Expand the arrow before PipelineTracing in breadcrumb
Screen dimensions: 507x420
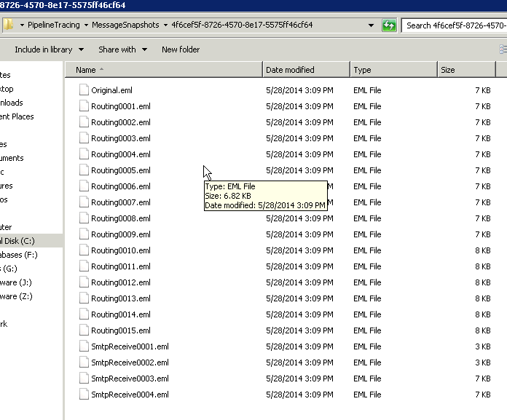click(x=22, y=25)
